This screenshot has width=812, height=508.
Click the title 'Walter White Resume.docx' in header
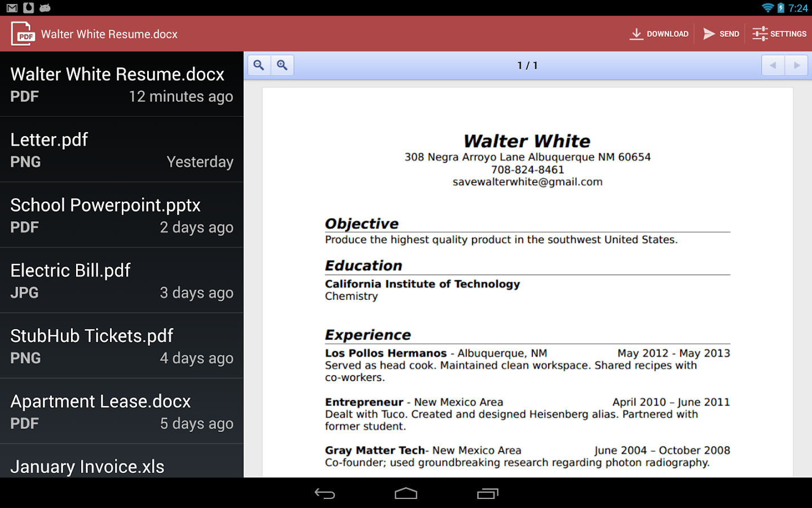109,34
